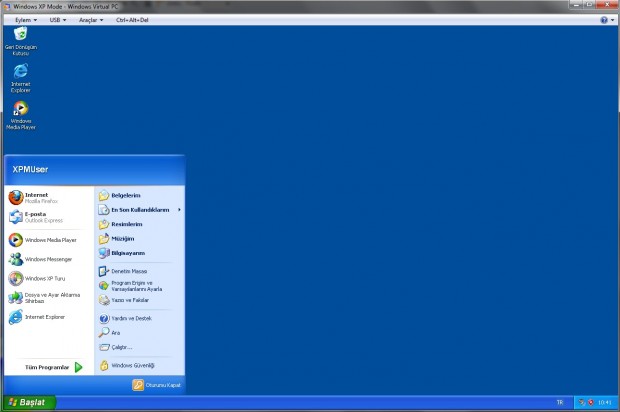Viewport: 620px width, 412px height.
Task: Send Ctrl+Alt+Del from the toolbar
Action: click(x=132, y=20)
